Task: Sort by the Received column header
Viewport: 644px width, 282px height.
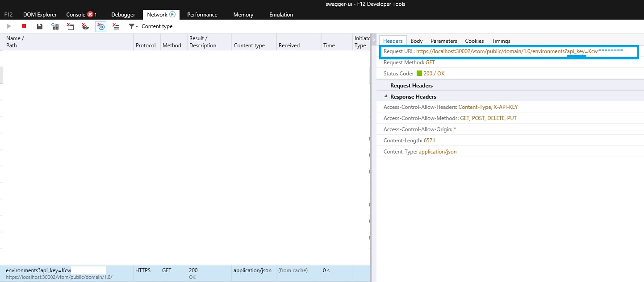Action: pyautogui.click(x=299, y=42)
